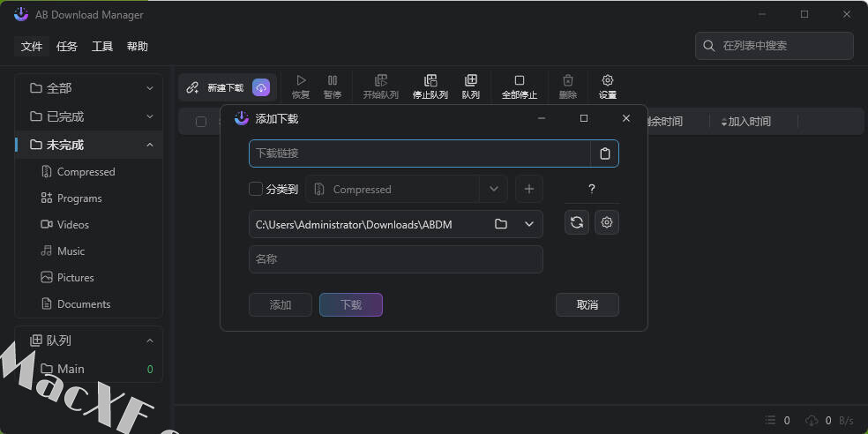Click the download speed cloud icon in status bar

(812, 421)
